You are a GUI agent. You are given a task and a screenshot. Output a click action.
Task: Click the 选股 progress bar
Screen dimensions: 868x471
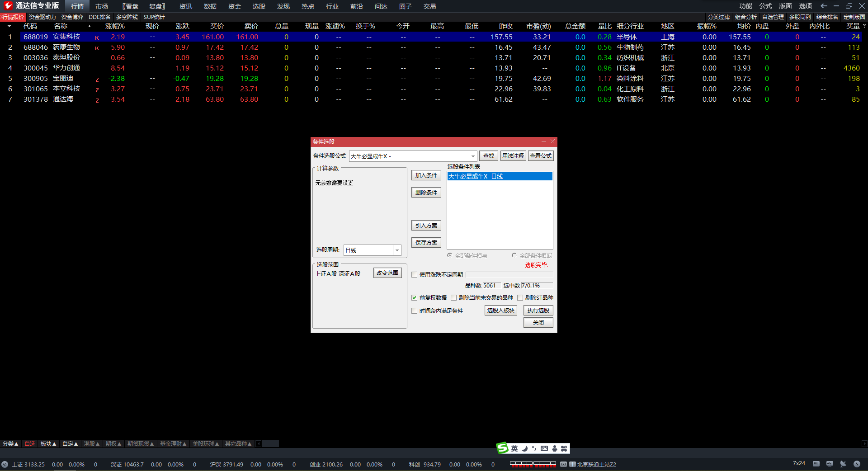click(509, 274)
